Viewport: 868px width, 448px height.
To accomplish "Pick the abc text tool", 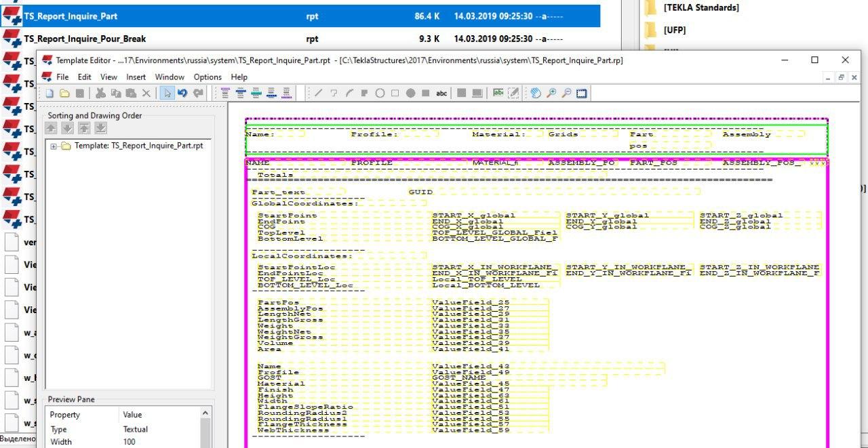I will tap(441, 94).
